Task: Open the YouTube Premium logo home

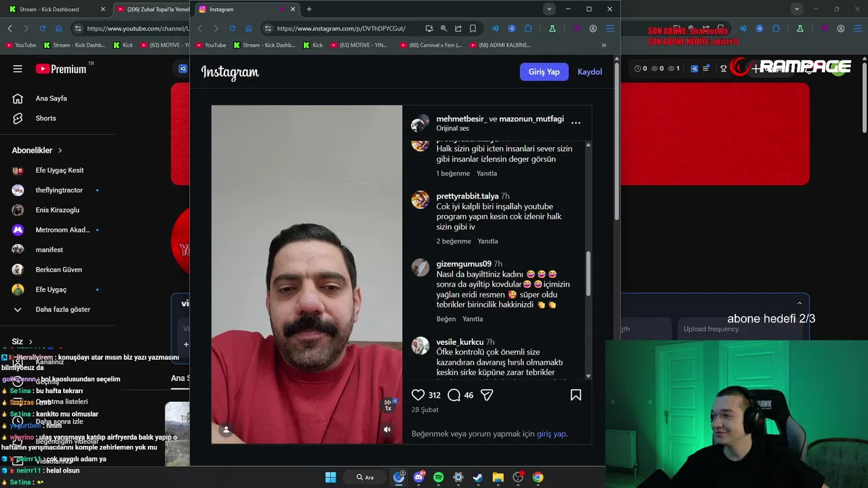Action: tap(61, 68)
